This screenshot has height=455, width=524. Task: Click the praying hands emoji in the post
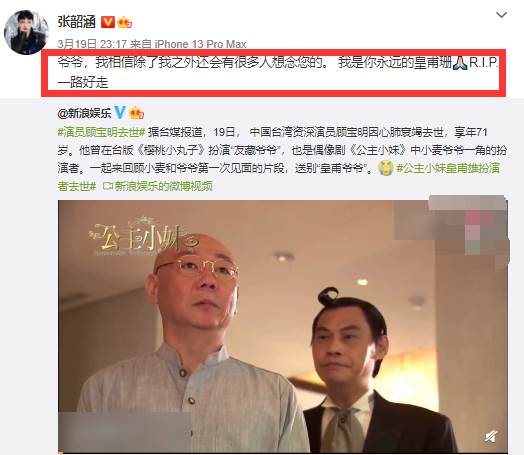[x=460, y=63]
